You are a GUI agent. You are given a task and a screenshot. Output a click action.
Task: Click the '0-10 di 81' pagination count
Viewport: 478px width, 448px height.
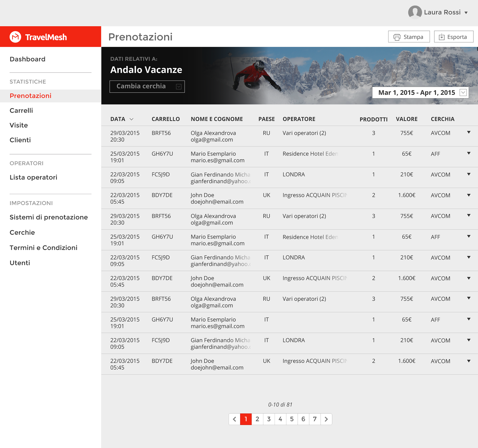pos(280,405)
